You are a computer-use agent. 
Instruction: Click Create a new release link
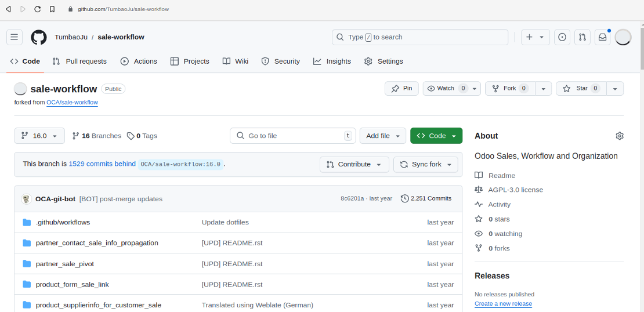503,304
